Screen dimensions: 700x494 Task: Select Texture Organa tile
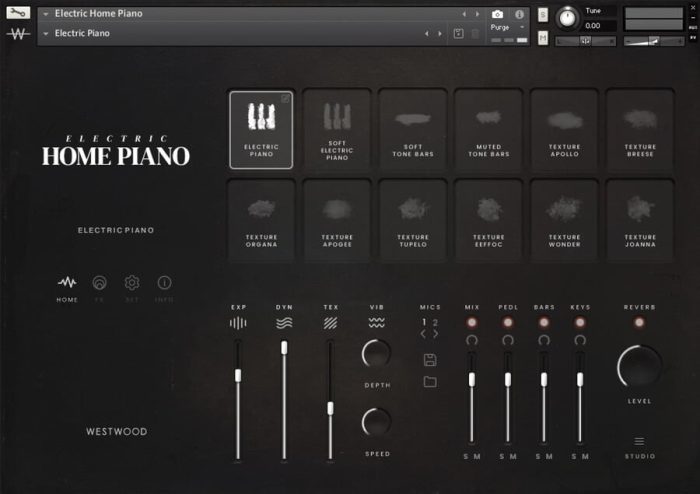261,220
